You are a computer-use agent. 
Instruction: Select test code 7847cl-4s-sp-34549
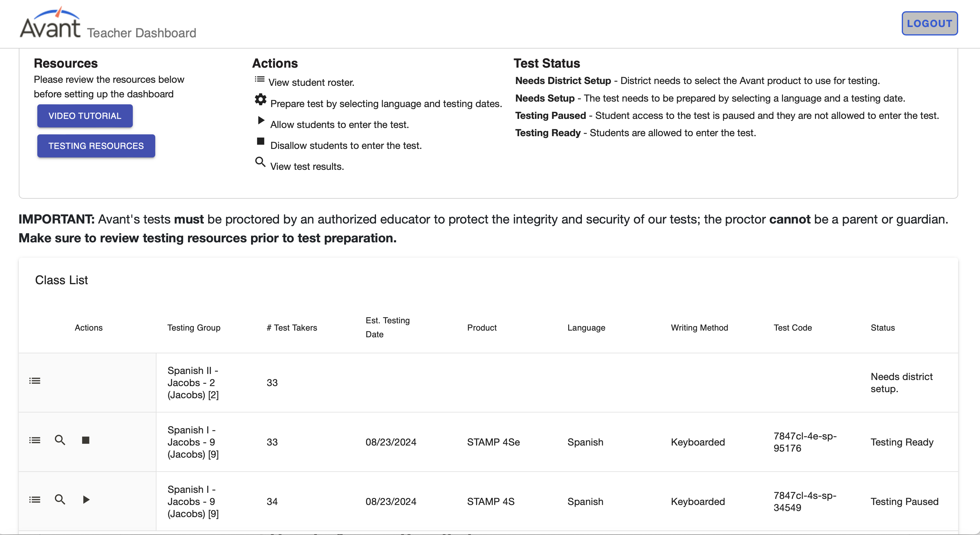805,502
